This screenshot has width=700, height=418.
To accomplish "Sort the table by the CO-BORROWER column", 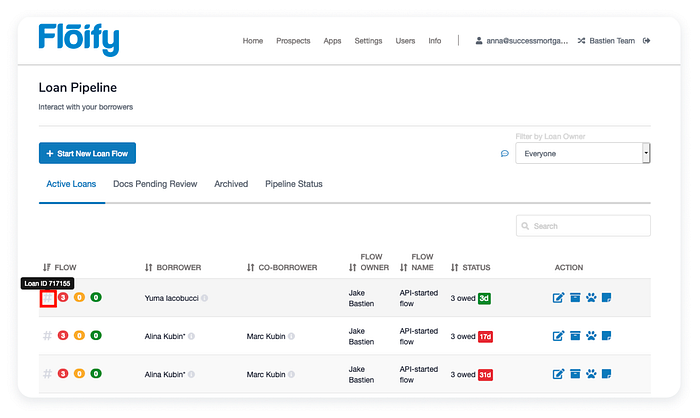I will click(x=282, y=268).
